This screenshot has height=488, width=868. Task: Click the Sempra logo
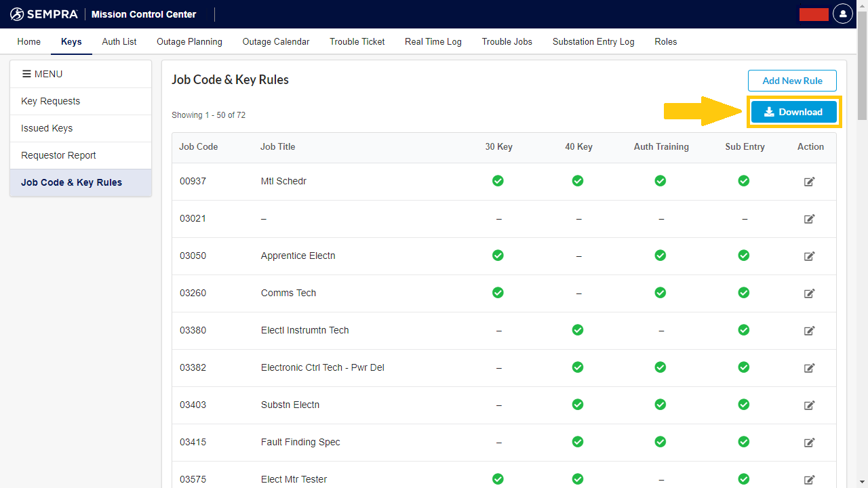(x=44, y=14)
